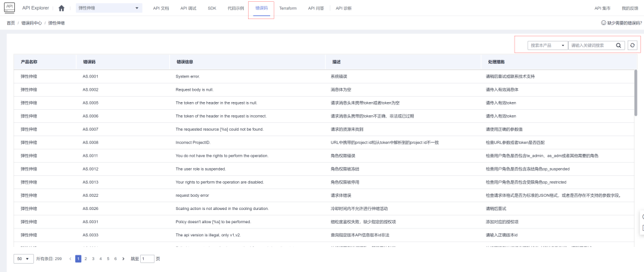Go to page 5
The height and width of the screenshot is (272, 644).
click(x=108, y=259)
